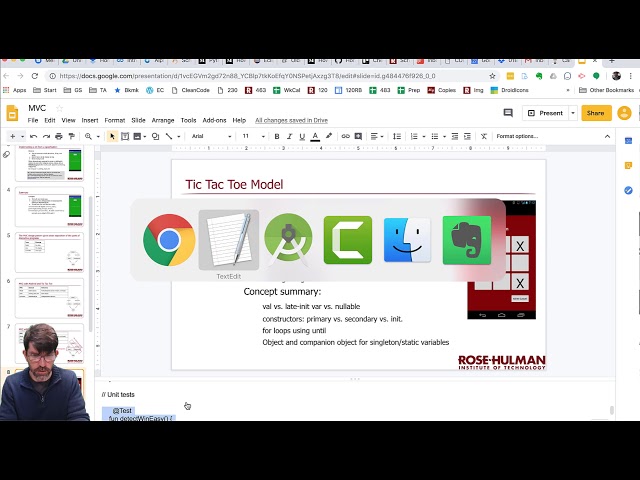Expand the line type dropdown arrow
The width and height of the screenshot is (640, 480).
178,136
